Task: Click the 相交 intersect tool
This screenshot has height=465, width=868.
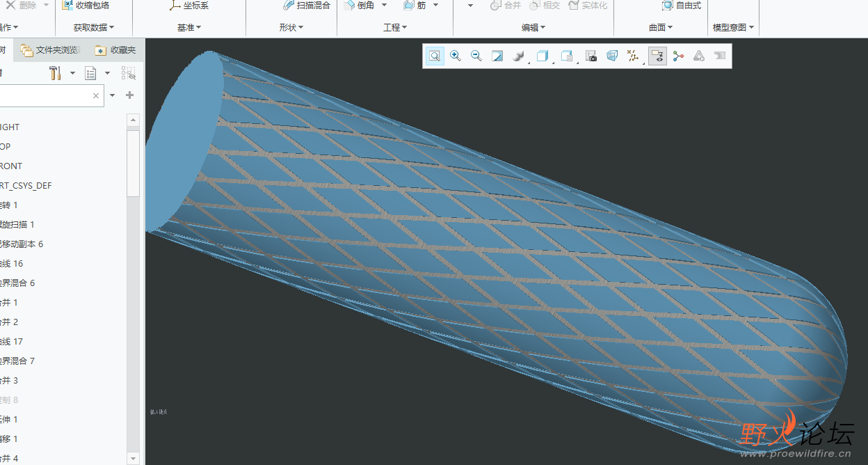Action: [545, 6]
